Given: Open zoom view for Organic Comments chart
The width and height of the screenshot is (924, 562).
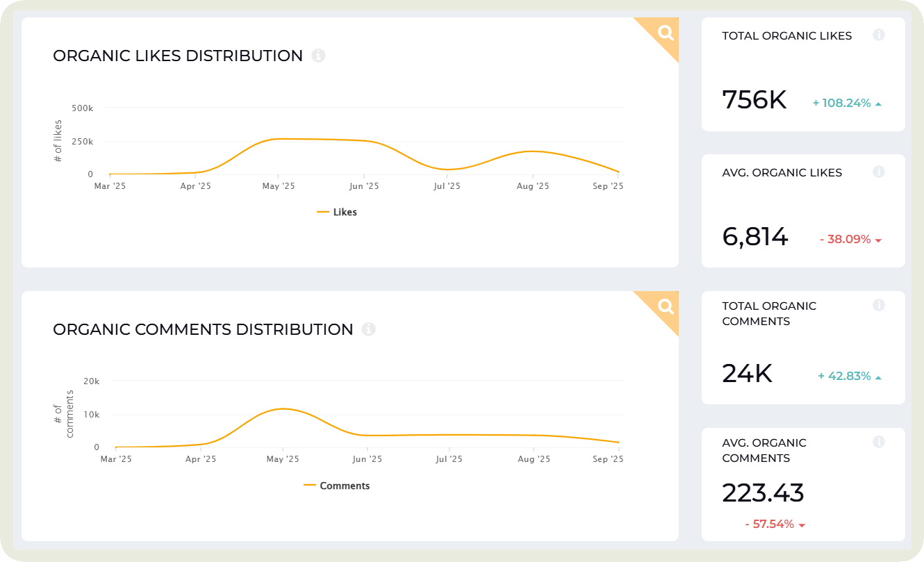Looking at the screenshot, I should coord(664,306).
